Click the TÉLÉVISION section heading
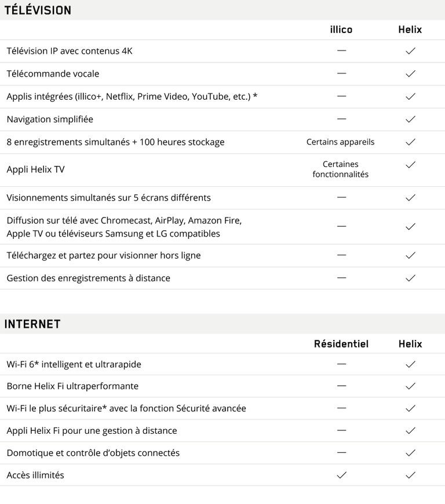This screenshot has height=504, width=445. click(38, 10)
